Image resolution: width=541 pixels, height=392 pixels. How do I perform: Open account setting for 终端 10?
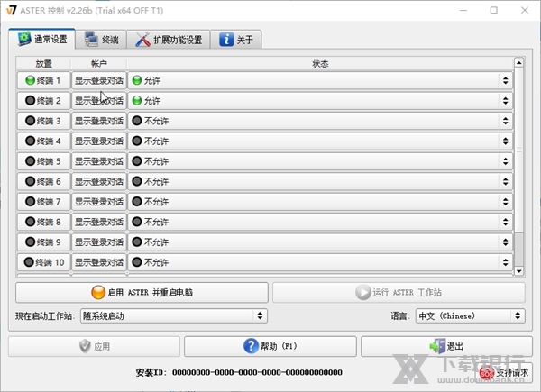[99, 262]
